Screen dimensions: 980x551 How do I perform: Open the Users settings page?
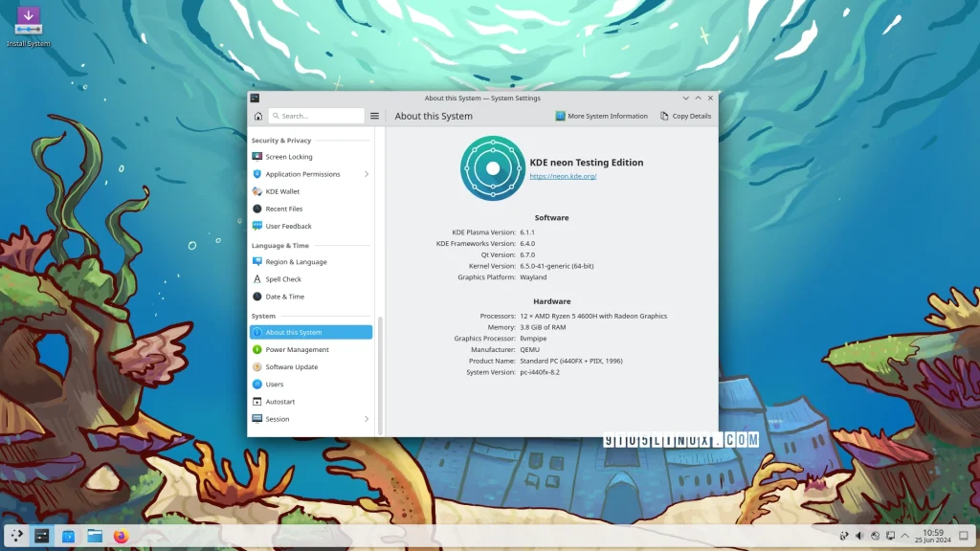[274, 384]
